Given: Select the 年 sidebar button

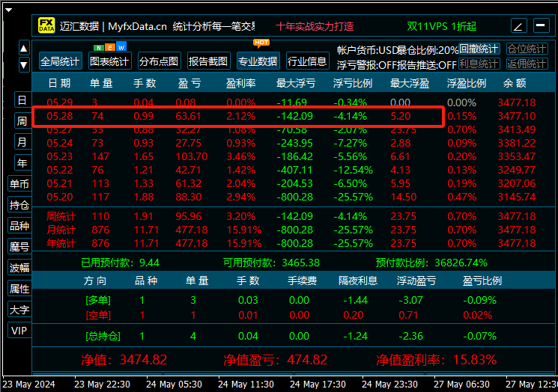Looking at the screenshot, I should tap(22, 163).
